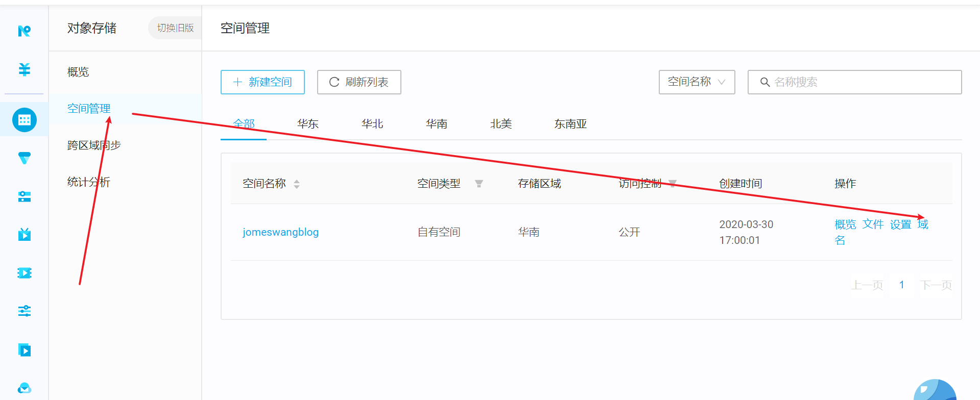Click the 刷新列表 button
Screen dimensions: 980x400
[x=359, y=82]
